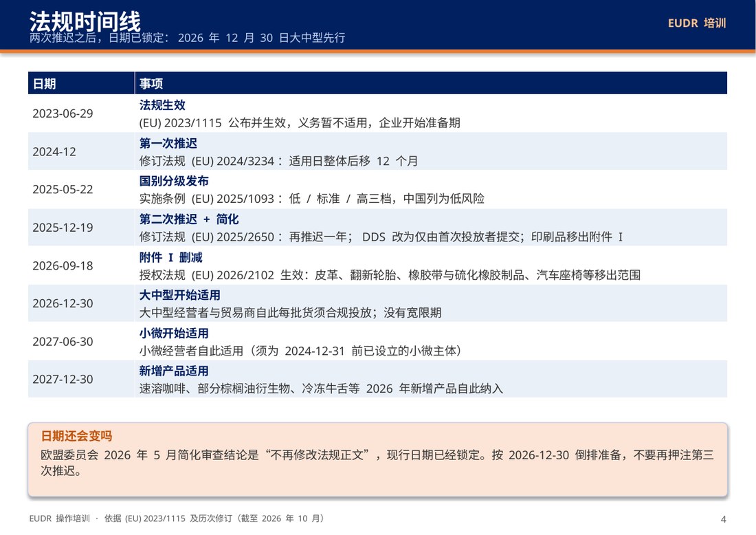Select the description mentioning (EU) 2025/1093
Screen dimensions: 756x535
311,198
